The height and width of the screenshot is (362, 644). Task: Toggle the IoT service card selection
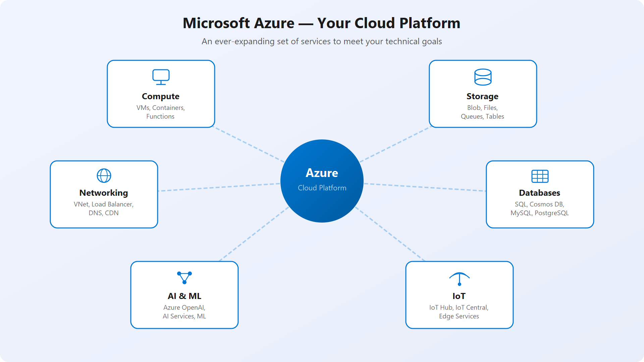(x=459, y=295)
